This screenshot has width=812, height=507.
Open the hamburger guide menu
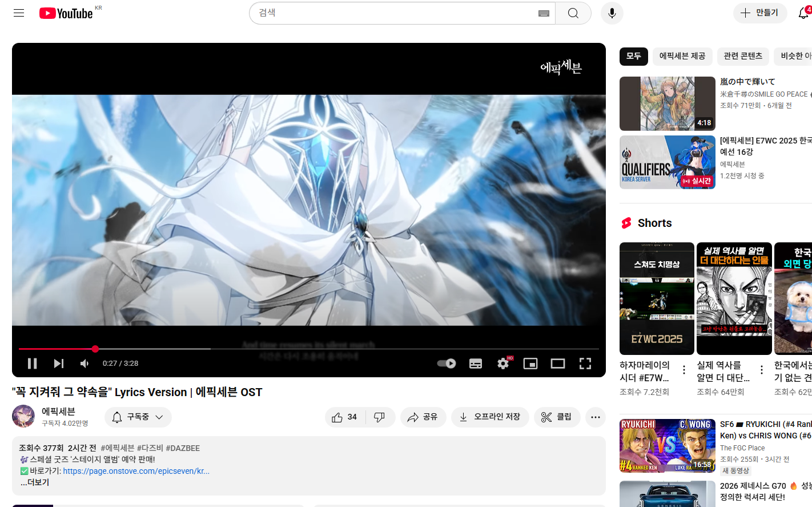19,13
